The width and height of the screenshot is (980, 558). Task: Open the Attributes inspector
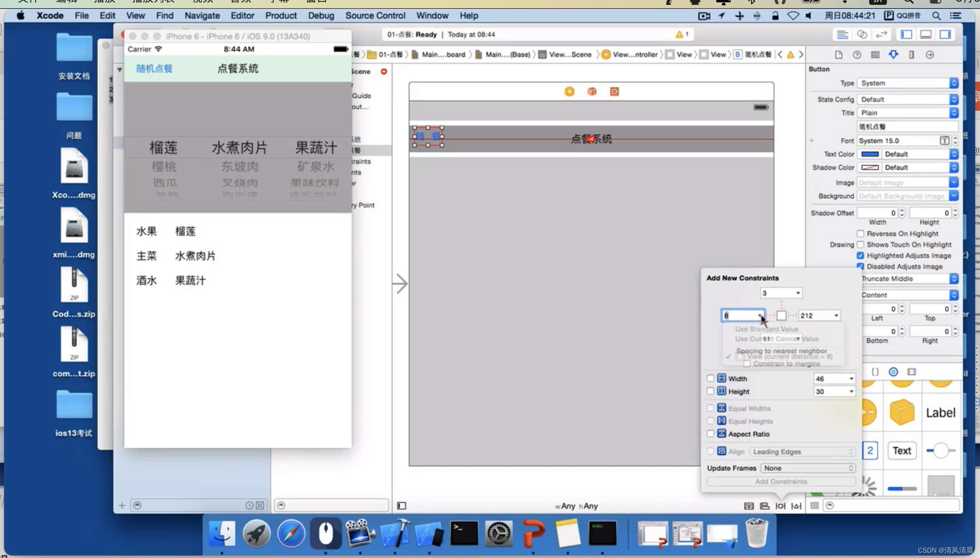[893, 55]
